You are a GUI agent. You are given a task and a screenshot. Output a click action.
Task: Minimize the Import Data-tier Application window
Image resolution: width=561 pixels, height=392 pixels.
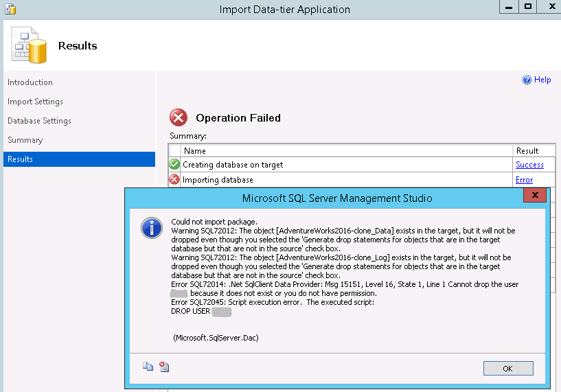pos(509,7)
